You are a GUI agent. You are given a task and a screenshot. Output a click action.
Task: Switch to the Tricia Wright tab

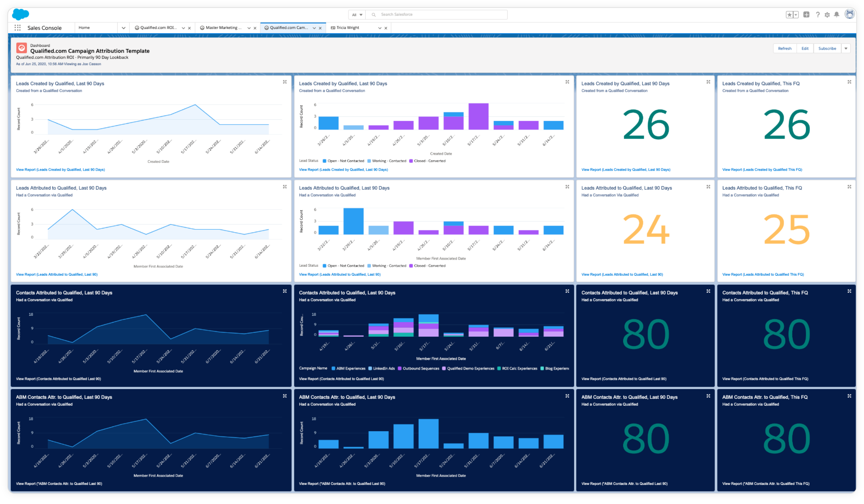click(x=345, y=28)
